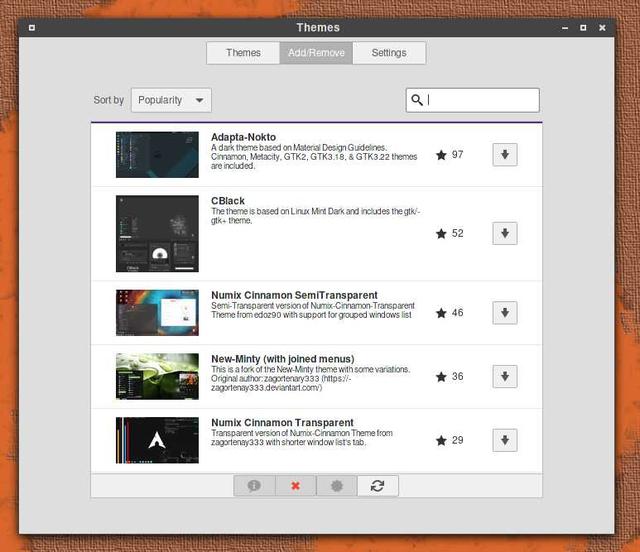Click the New-Minty preview thumbnail
The image size is (640, 552).
(157, 376)
